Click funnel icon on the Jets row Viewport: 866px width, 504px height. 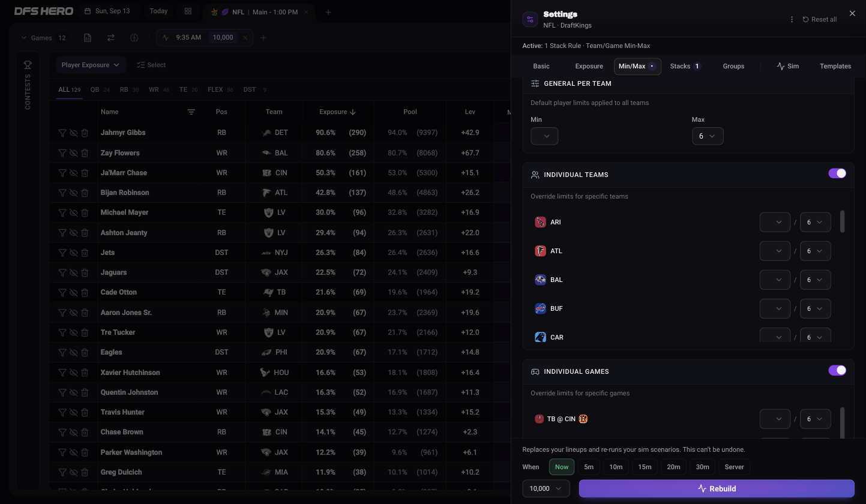click(x=62, y=253)
